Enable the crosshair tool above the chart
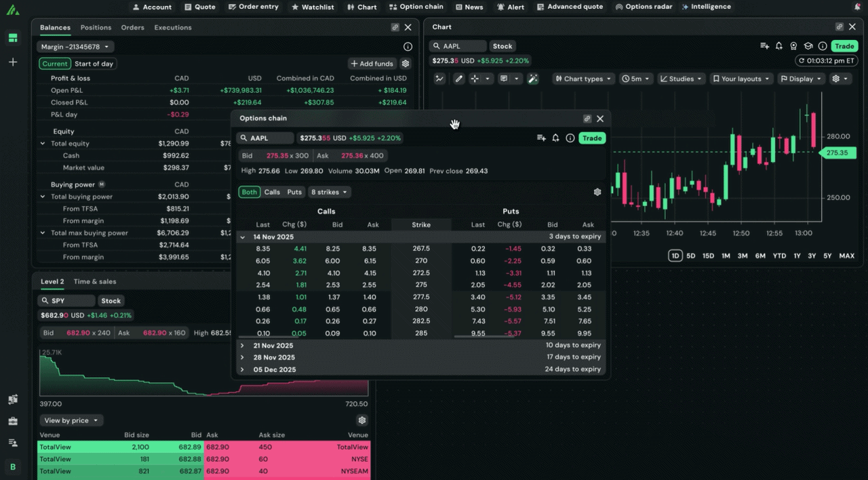This screenshot has height=480, width=868. coord(475,79)
